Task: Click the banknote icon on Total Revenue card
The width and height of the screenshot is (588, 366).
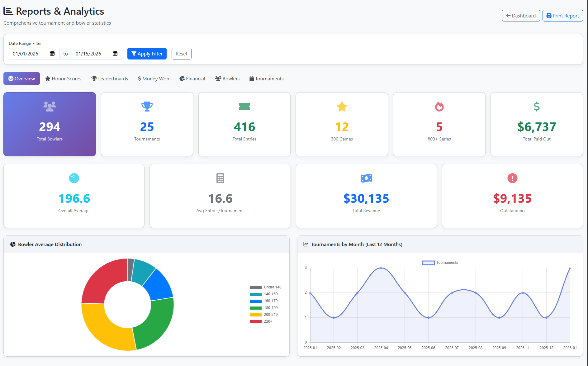Action: tap(366, 178)
